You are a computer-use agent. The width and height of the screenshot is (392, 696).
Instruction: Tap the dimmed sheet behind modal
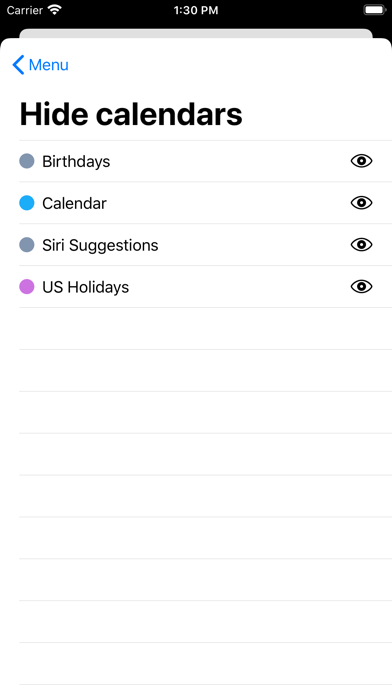(196, 33)
